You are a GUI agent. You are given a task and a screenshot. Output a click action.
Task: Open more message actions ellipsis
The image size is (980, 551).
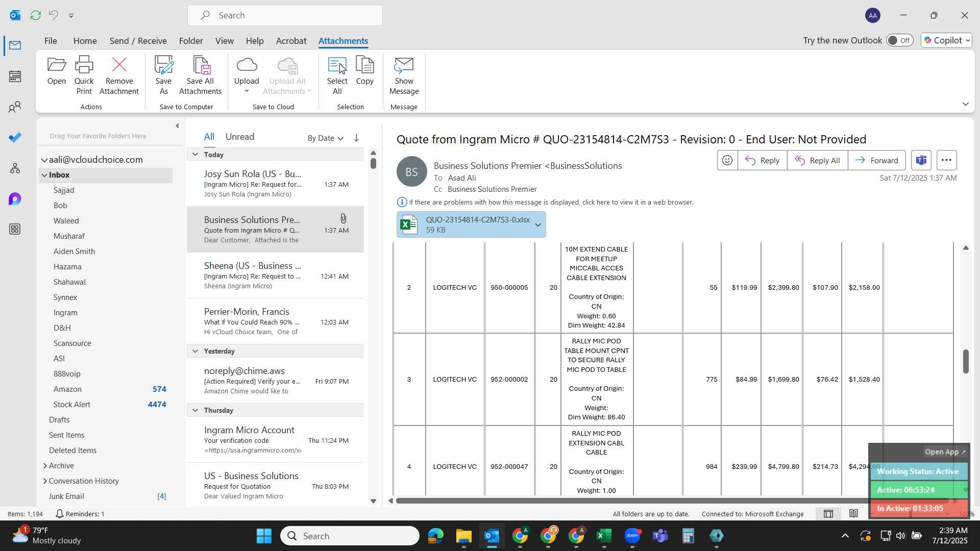(946, 160)
